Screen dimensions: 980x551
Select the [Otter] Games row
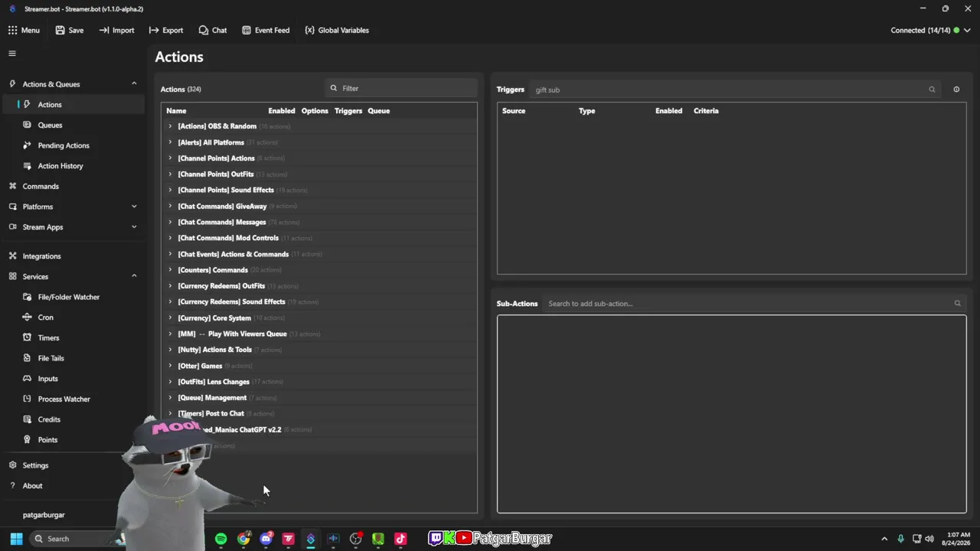(319, 366)
